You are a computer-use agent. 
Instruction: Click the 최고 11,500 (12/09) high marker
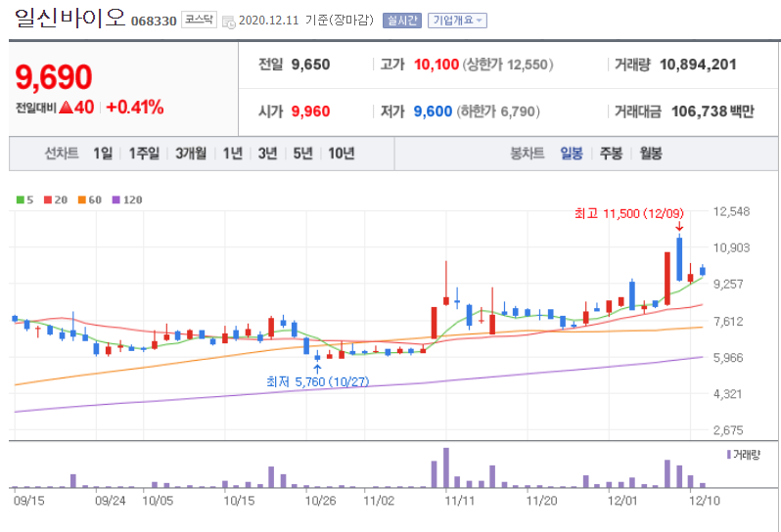[629, 213]
